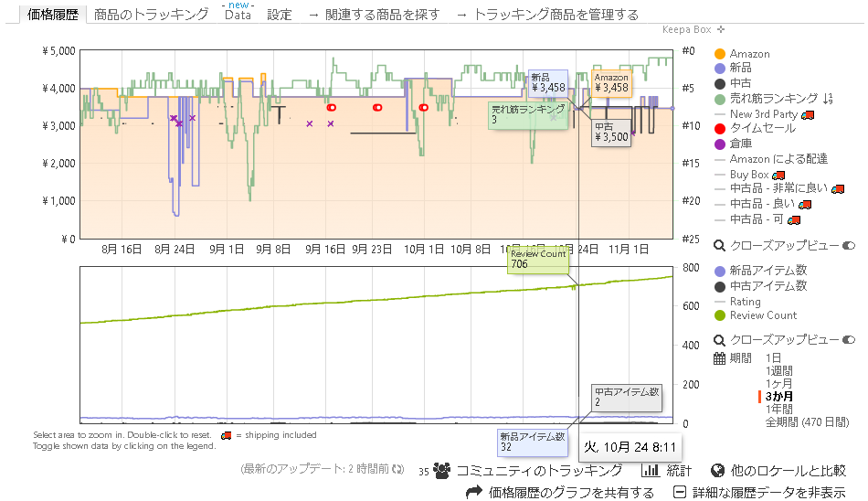Click truck icon beside 中古品 - 非常に良い
The width and height of the screenshot is (868, 501).
point(838,189)
